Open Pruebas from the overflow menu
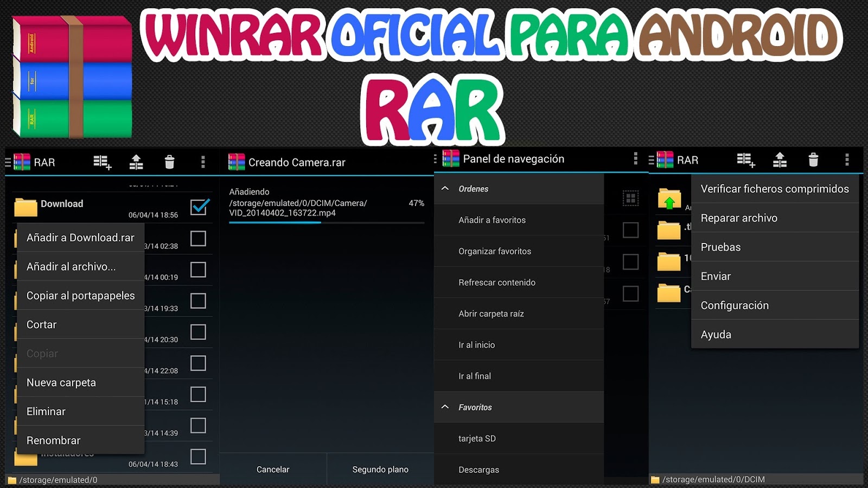The width and height of the screenshot is (868, 488). [775, 247]
